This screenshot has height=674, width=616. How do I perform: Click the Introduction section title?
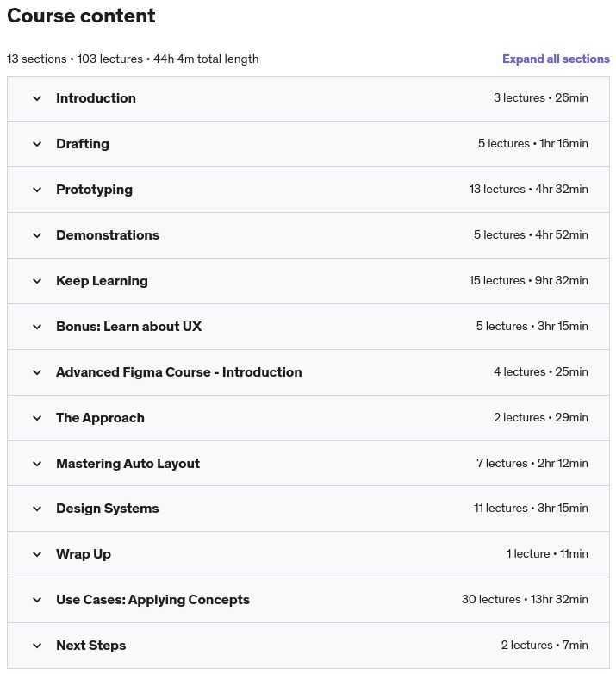[96, 98]
